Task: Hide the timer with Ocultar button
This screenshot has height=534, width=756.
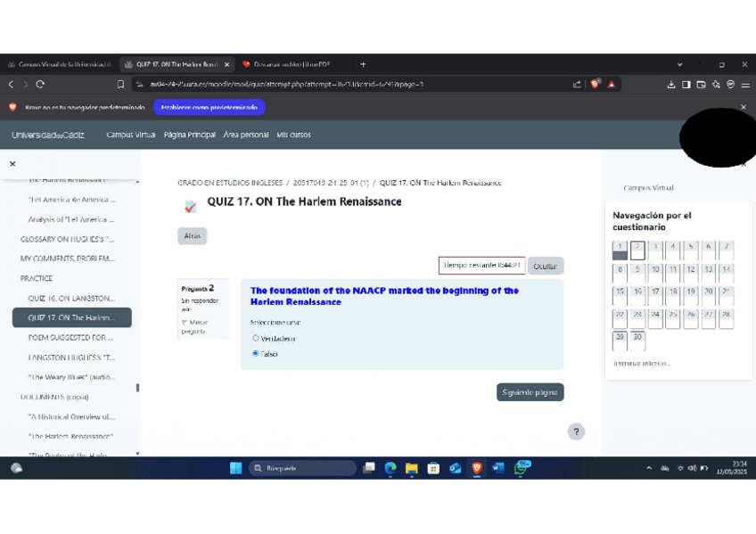Action: 545,267
